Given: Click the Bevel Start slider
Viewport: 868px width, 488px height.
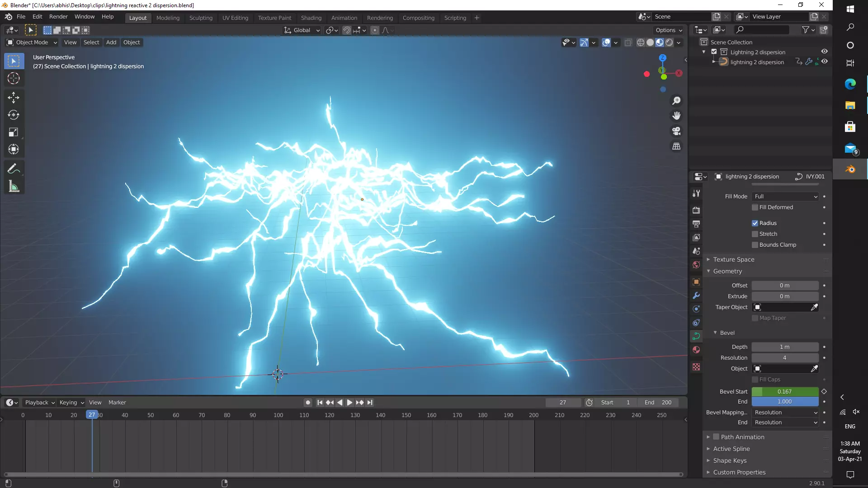Looking at the screenshot, I should (785, 391).
